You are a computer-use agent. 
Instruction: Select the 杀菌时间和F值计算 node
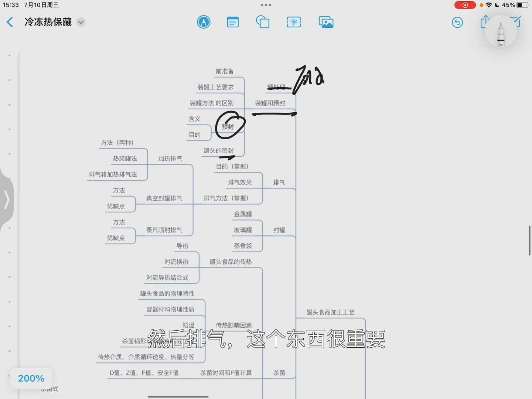click(x=226, y=373)
